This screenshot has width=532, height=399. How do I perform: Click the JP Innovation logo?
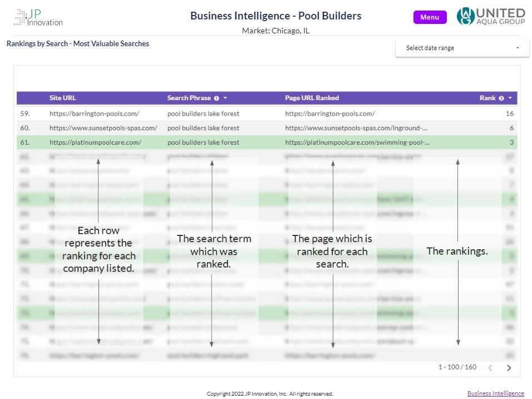[38, 18]
